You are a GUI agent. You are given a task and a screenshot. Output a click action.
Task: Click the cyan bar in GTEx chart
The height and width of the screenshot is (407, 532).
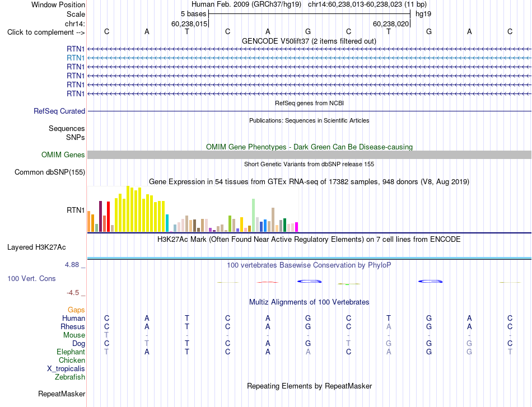click(167, 223)
